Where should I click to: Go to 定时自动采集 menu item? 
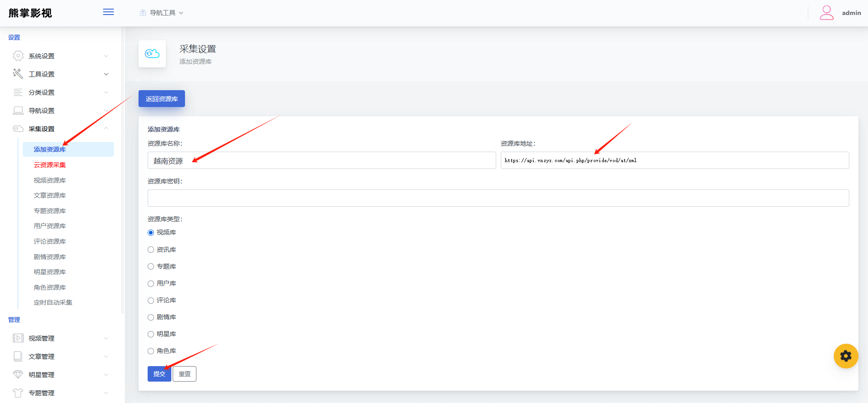(x=53, y=302)
